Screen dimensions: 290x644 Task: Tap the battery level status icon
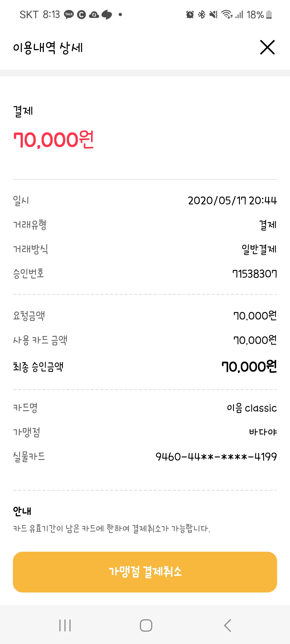269,14
